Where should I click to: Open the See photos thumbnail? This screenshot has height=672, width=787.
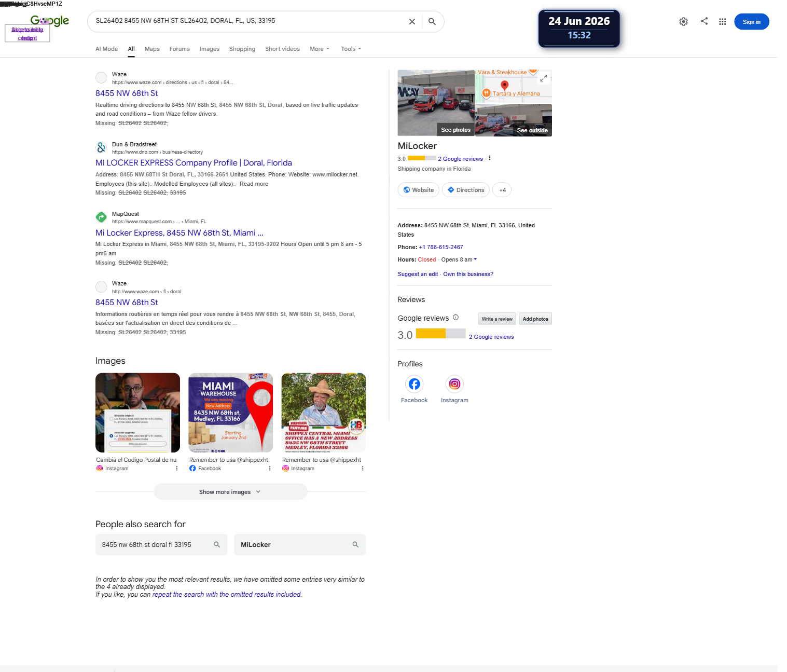click(436, 103)
